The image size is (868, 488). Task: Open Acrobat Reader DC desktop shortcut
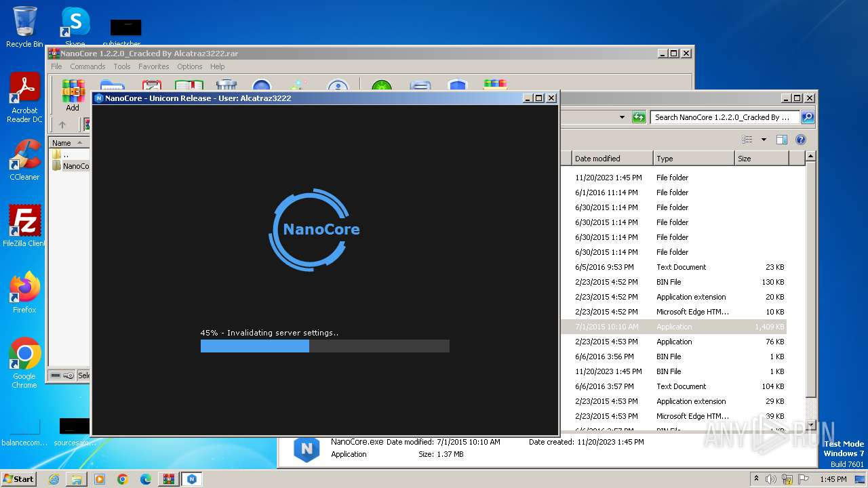24,98
